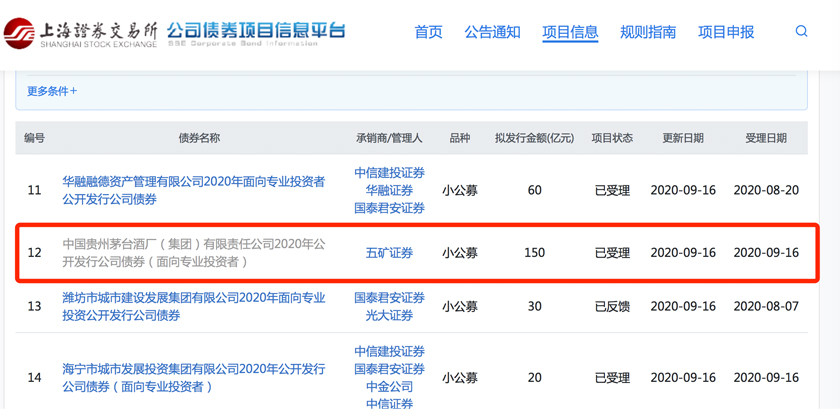Click 已受理 status in row 12
The height and width of the screenshot is (420, 840).
tap(612, 253)
